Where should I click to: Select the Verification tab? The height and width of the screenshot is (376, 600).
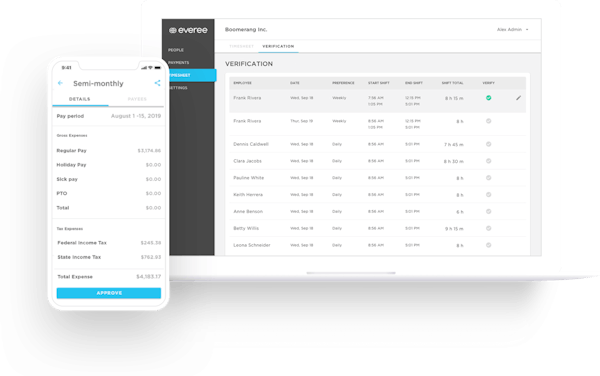[278, 46]
